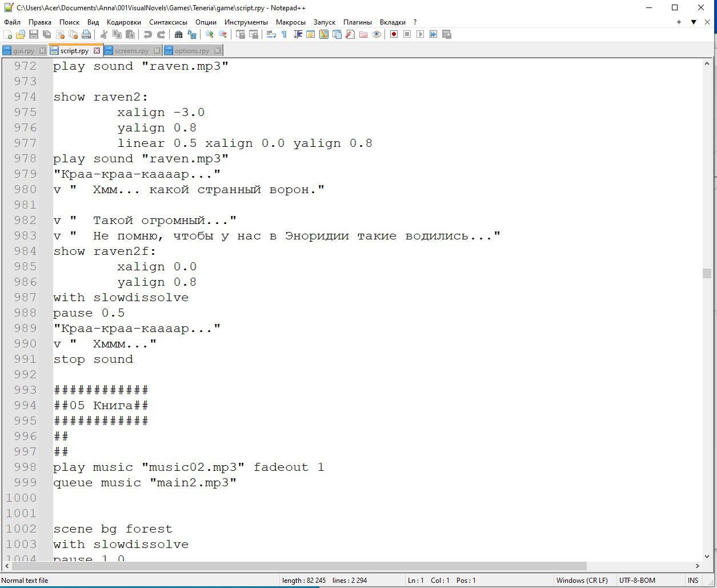Save the recorded macro icon
The image size is (717, 588).
[x=447, y=34]
